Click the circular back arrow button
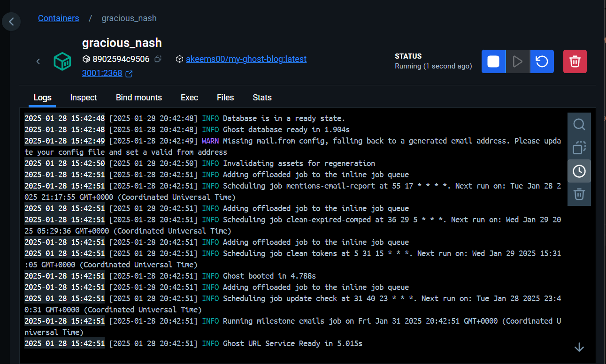 tap(11, 21)
